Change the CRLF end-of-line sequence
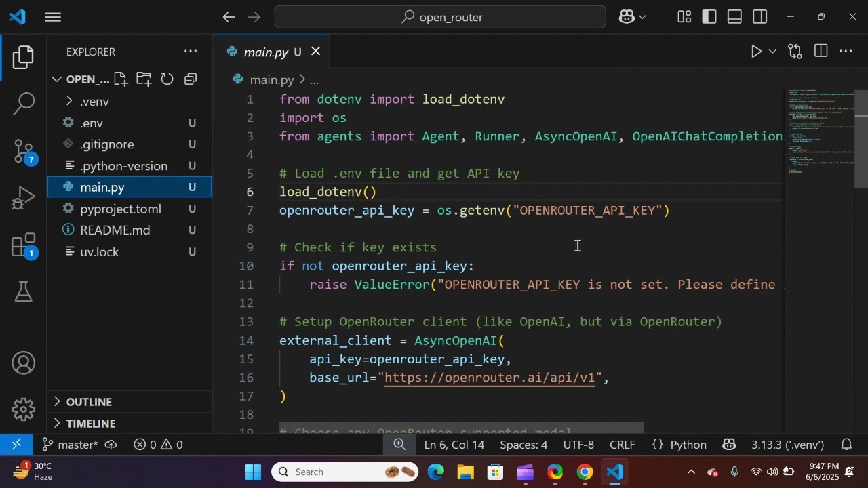This screenshot has width=868, height=488. [x=623, y=445]
